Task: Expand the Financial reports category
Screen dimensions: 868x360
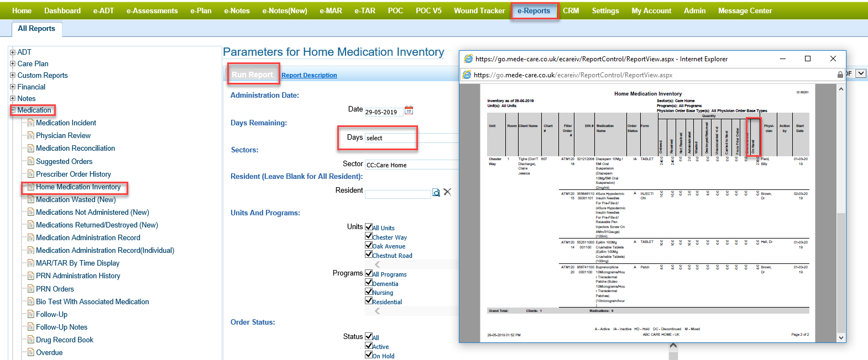Action: [x=13, y=87]
